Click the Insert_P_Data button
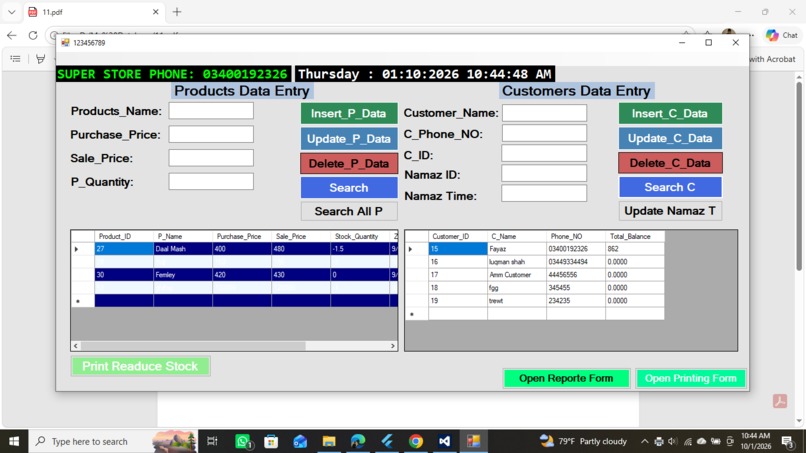 tap(349, 113)
